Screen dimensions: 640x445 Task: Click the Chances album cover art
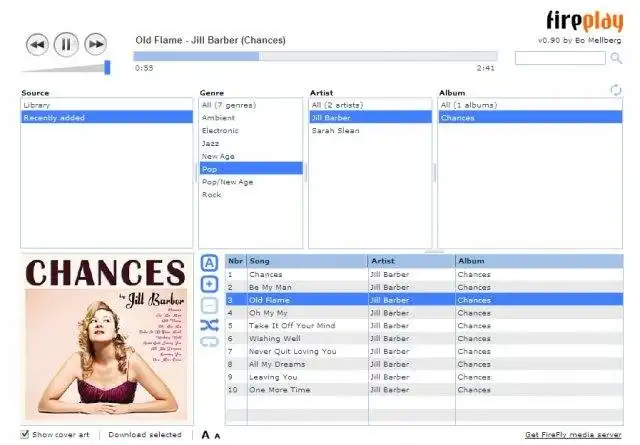[x=106, y=339]
